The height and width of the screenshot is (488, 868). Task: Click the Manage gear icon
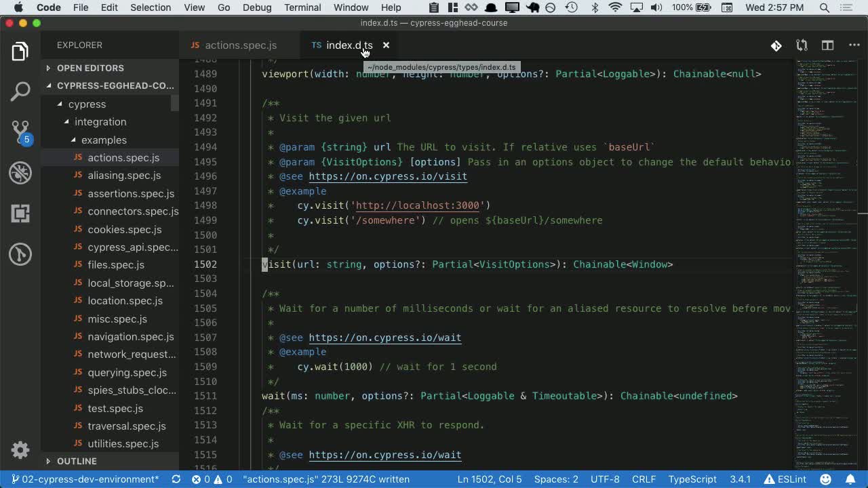[20, 450]
